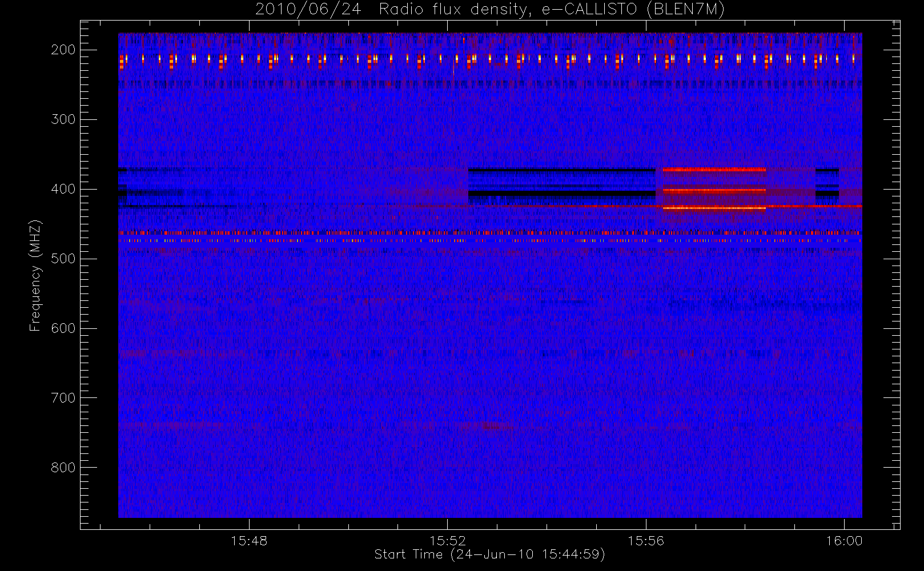
Task: Click the 15:56 time tick label
Action: point(646,541)
